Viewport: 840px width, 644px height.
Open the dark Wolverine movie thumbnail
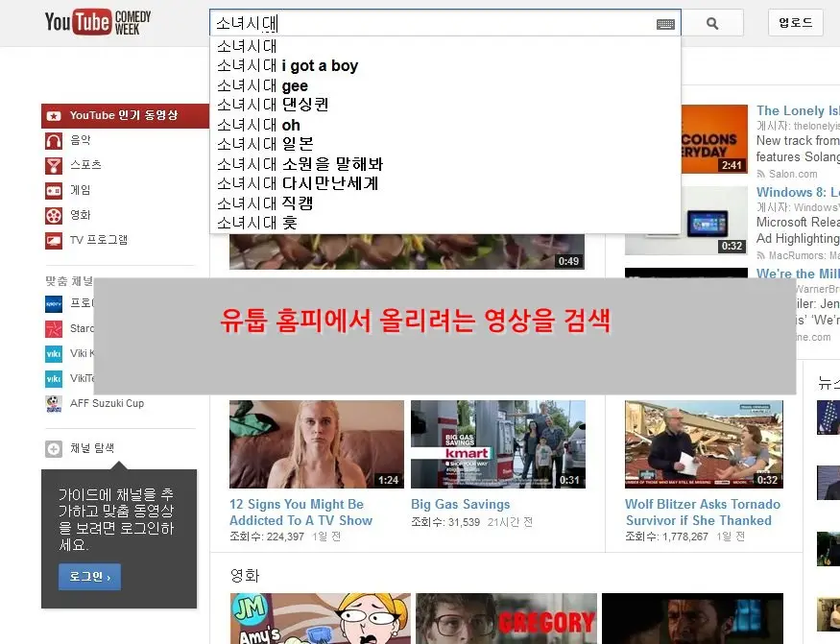click(692, 618)
